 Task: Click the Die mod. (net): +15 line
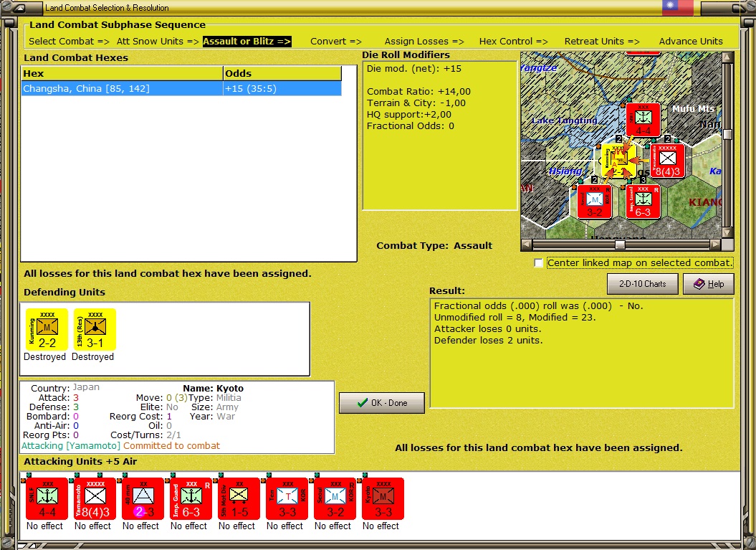click(x=413, y=69)
